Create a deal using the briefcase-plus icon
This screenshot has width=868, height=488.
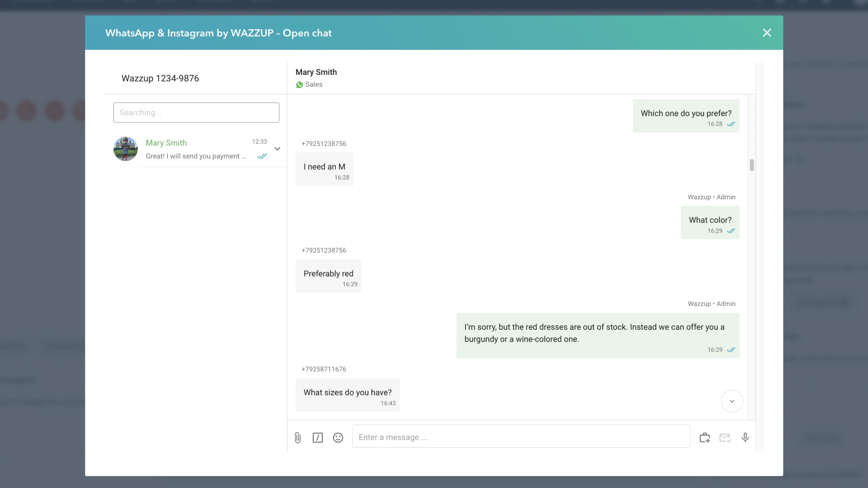pos(704,437)
